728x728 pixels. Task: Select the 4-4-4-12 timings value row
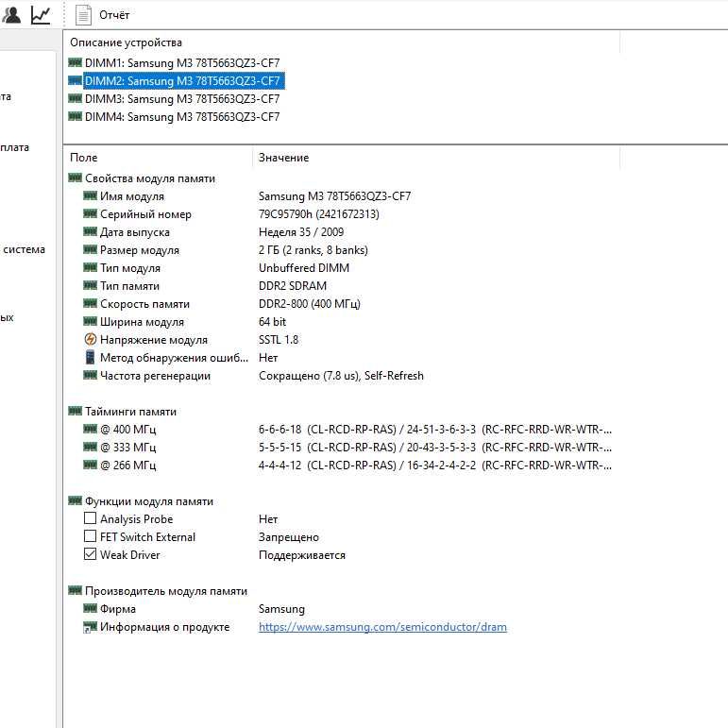click(x=435, y=466)
